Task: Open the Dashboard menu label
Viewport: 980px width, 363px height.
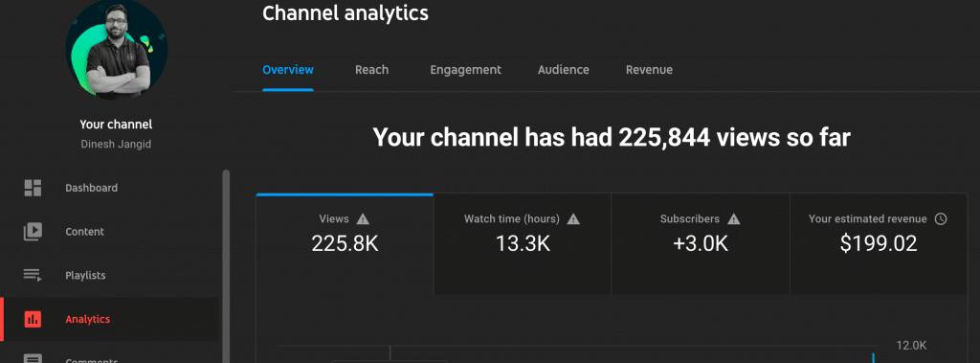Action: click(x=91, y=188)
